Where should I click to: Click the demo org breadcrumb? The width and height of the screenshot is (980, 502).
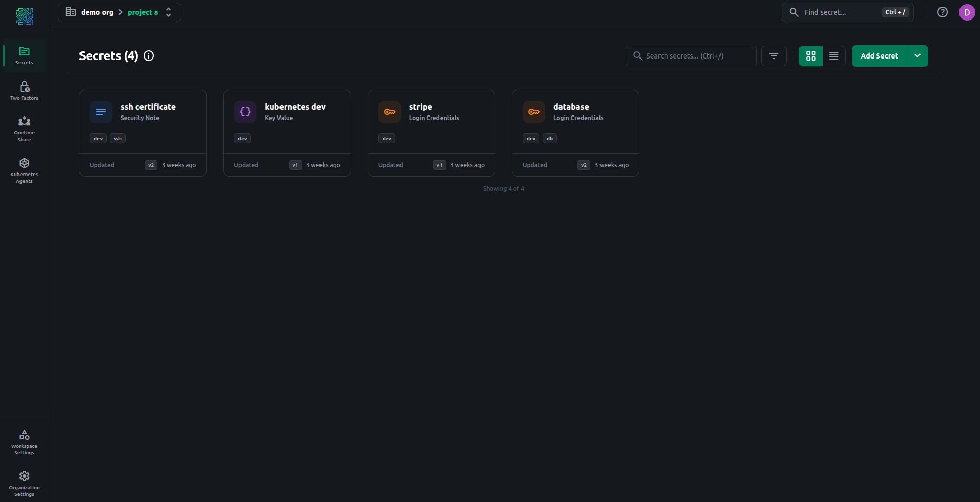96,12
